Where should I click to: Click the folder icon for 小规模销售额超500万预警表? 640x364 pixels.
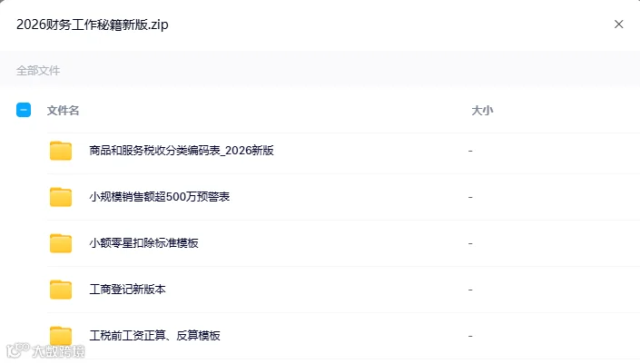tap(61, 197)
